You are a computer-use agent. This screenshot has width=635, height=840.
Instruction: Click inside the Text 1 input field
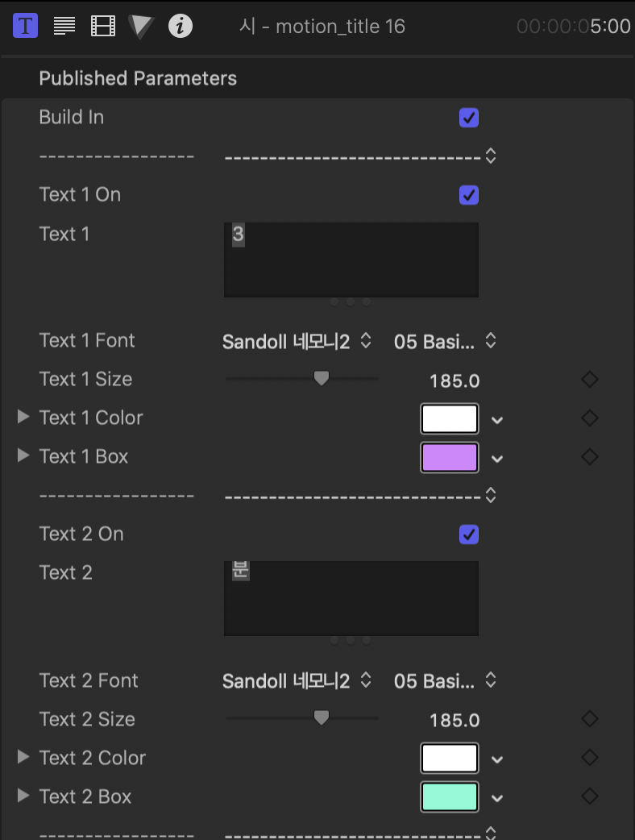point(351,260)
